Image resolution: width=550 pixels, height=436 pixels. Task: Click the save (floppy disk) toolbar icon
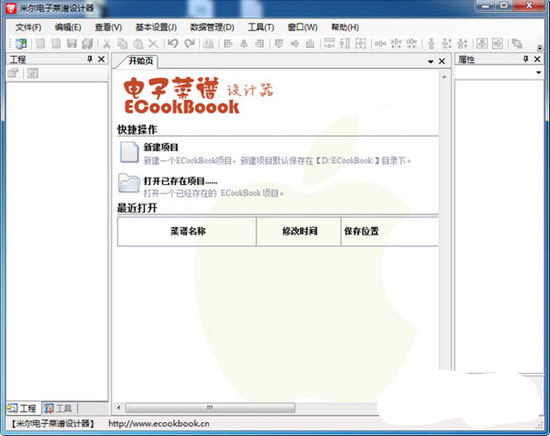[72, 43]
